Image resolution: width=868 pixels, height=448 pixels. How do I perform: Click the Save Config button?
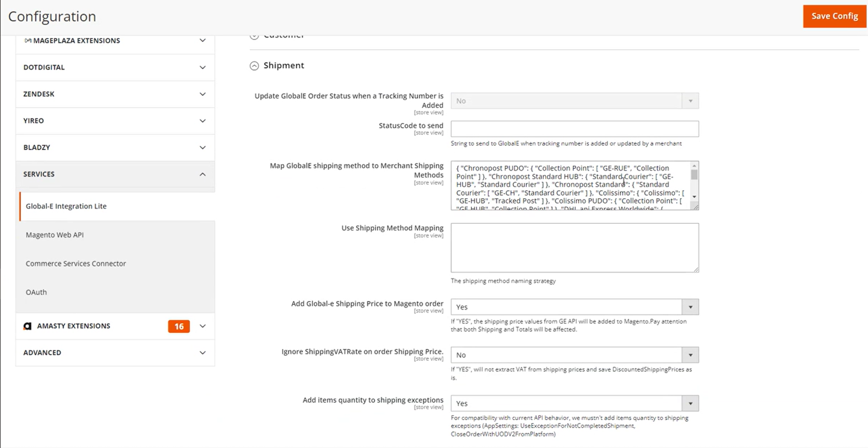[834, 16]
